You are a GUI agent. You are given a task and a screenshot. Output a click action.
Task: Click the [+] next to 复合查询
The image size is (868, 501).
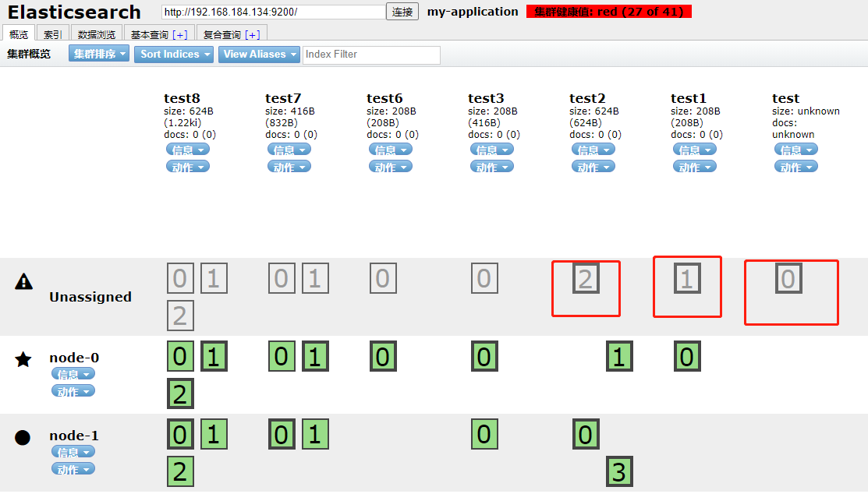coord(253,35)
